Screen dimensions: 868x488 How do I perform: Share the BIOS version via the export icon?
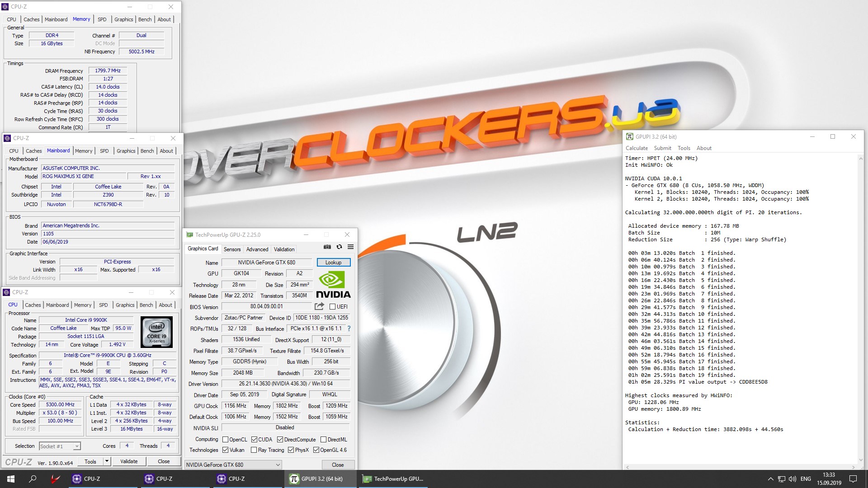[319, 306]
